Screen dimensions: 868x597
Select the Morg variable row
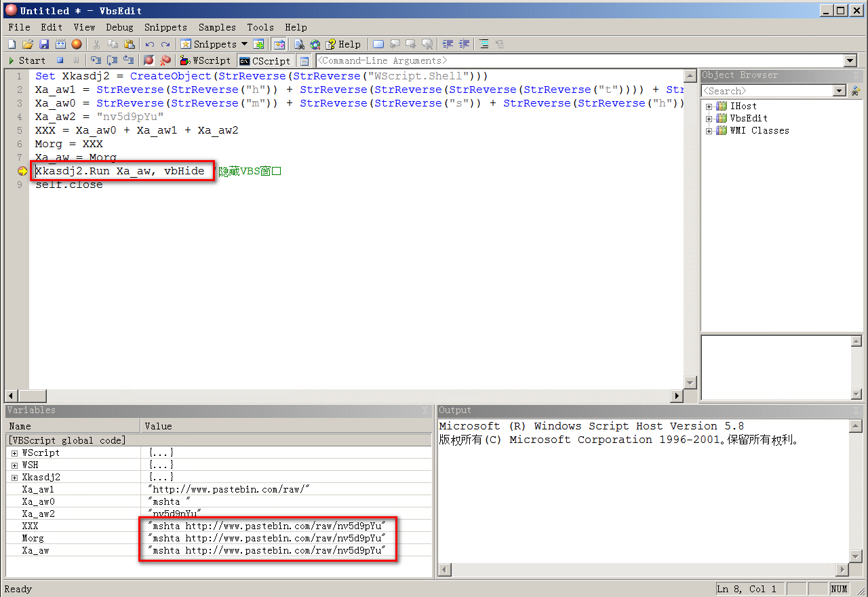point(218,538)
